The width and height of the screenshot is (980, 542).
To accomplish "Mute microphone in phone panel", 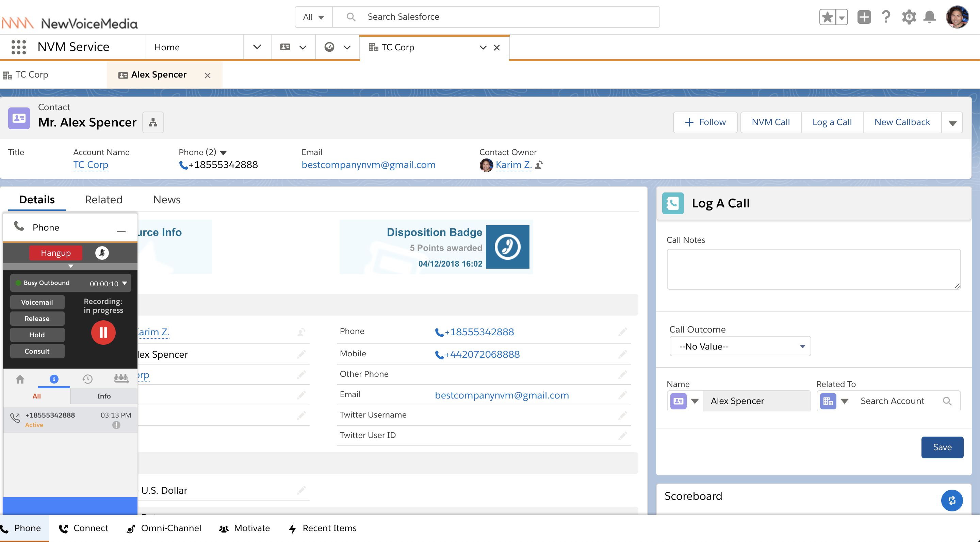I will pyautogui.click(x=102, y=253).
